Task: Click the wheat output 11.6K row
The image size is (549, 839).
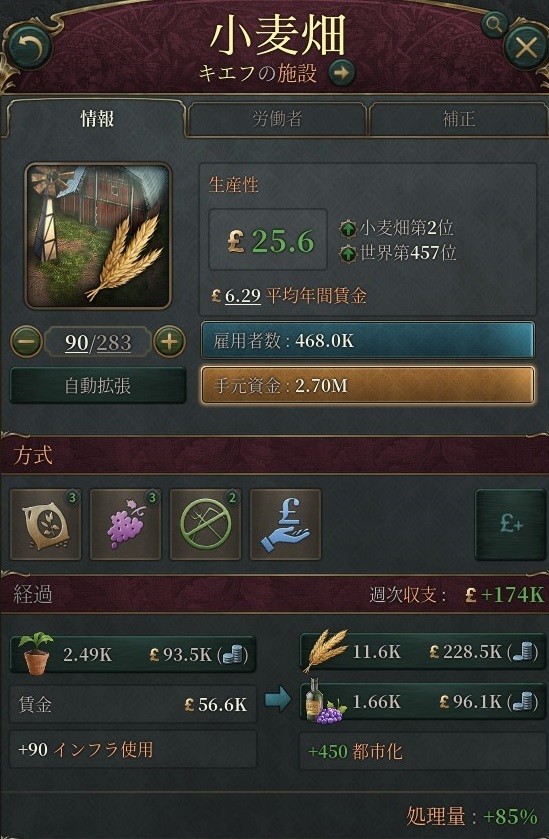Action: 419,652
